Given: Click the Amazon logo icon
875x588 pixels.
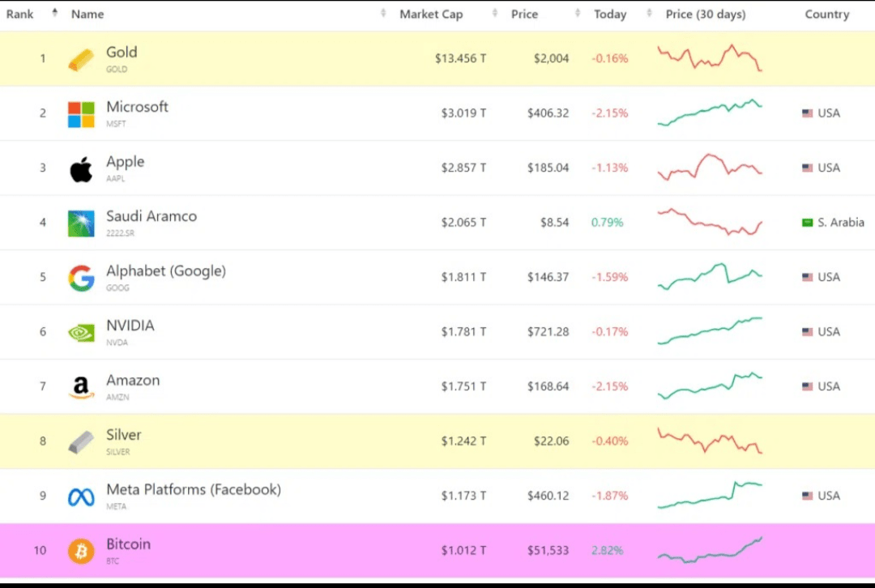Looking at the screenshot, I should 81,388.
